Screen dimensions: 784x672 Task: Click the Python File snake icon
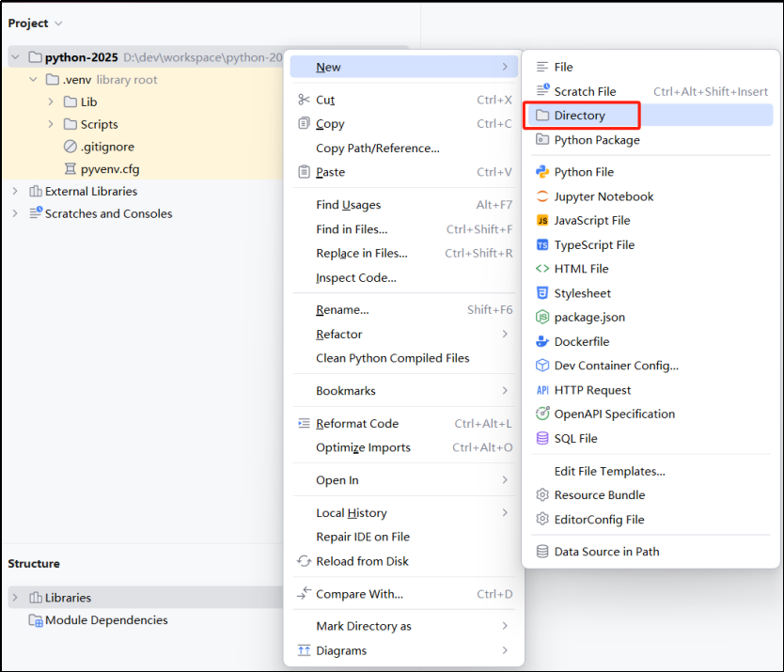(542, 172)
